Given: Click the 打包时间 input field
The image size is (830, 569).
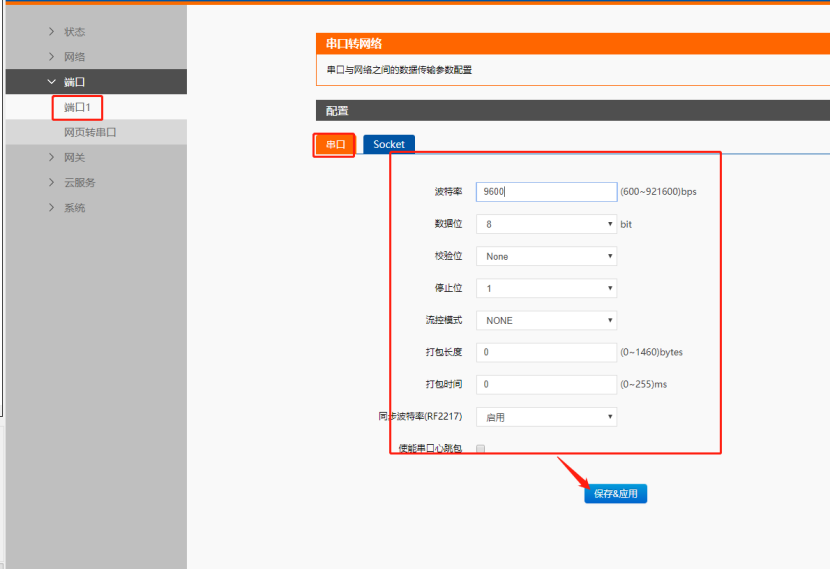Looking at the screenshot, I should click(546, 384).
